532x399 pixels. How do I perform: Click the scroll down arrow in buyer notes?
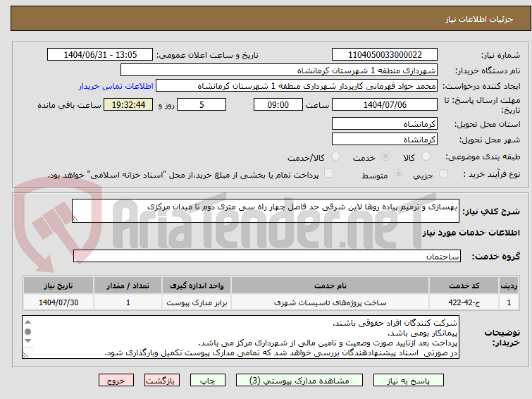point(27,341)
